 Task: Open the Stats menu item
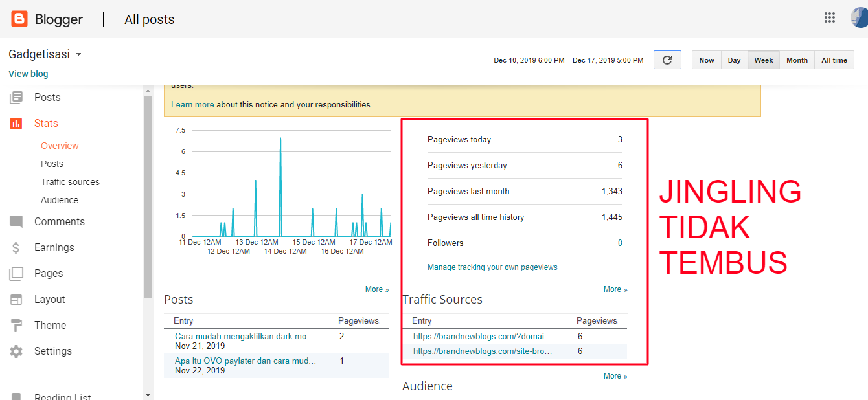coord(46,124)
